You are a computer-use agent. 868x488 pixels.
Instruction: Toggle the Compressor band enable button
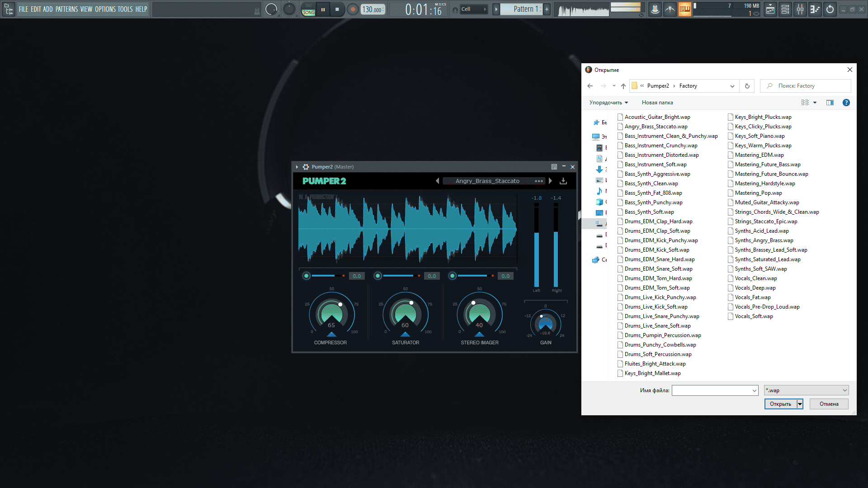coord(306,276)
